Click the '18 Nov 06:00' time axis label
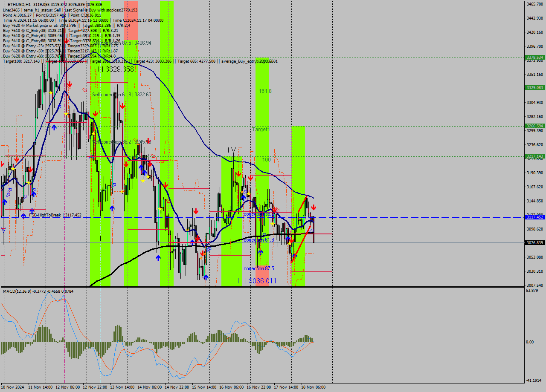 pos(314,387)
